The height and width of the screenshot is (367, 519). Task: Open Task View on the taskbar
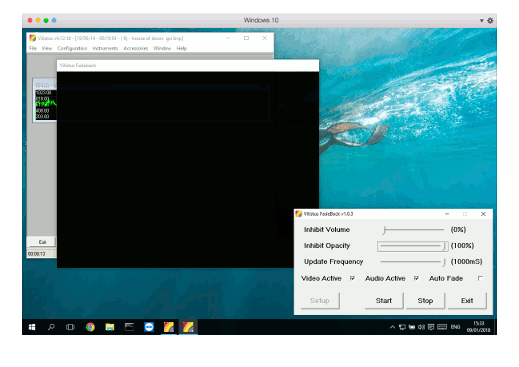coord(70,327)
